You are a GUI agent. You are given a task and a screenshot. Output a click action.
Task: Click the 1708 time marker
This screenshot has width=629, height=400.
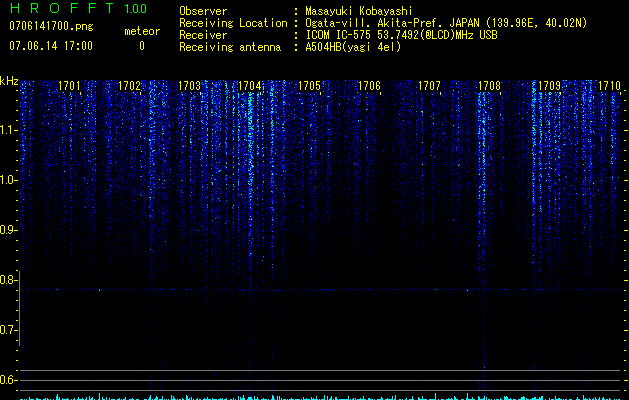489,86
